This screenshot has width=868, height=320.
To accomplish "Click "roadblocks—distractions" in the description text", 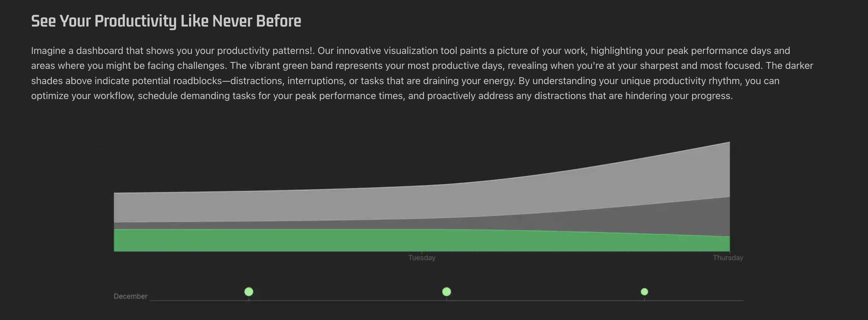I will (x=228, y=81).
